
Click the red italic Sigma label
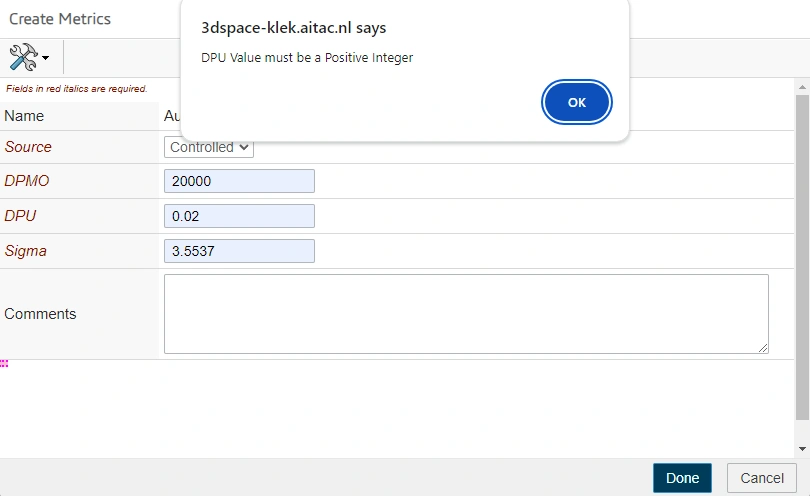tap(26, 251)
